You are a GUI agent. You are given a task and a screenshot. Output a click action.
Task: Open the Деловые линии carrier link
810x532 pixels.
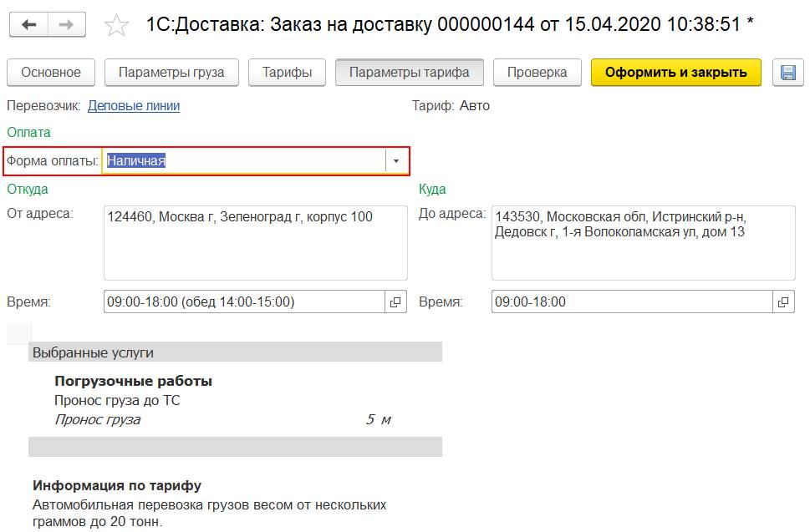[x=134, y=106]
